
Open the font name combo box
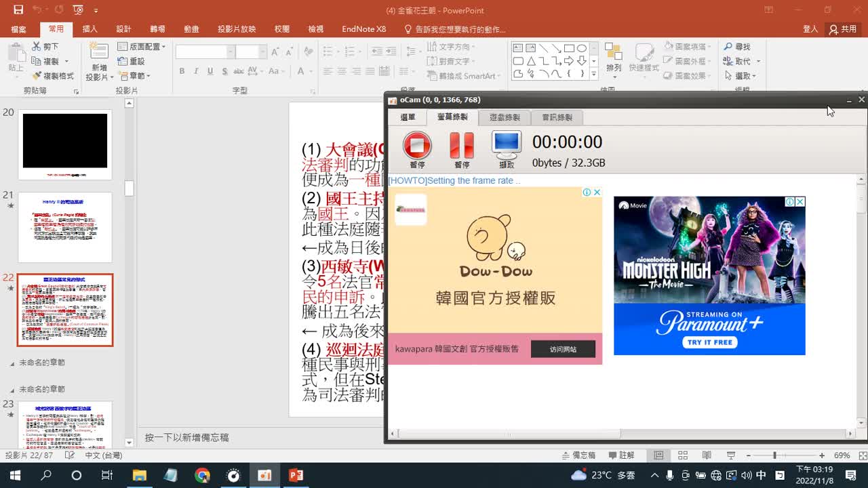pyautogui.click(x=205, y=52)
